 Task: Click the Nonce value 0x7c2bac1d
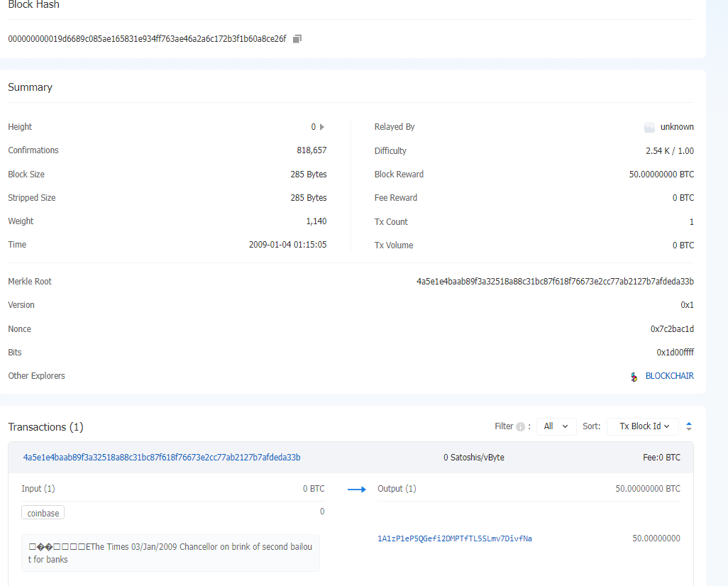[x=672, y=328]
